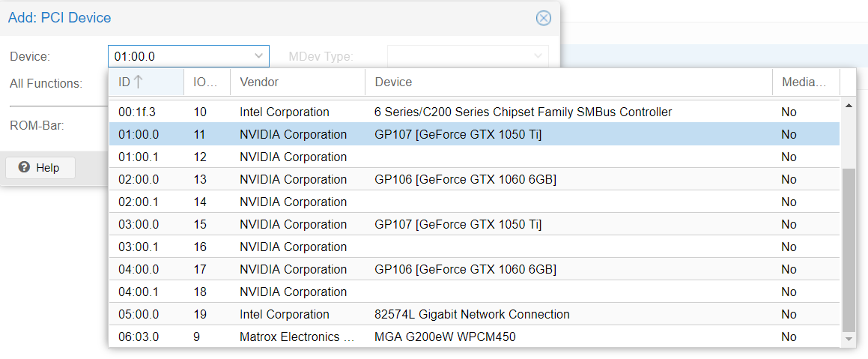Select device 01:00.0 GeForce GTX 1050 Ti
868x359 pixels.
(x=474, y=135)
